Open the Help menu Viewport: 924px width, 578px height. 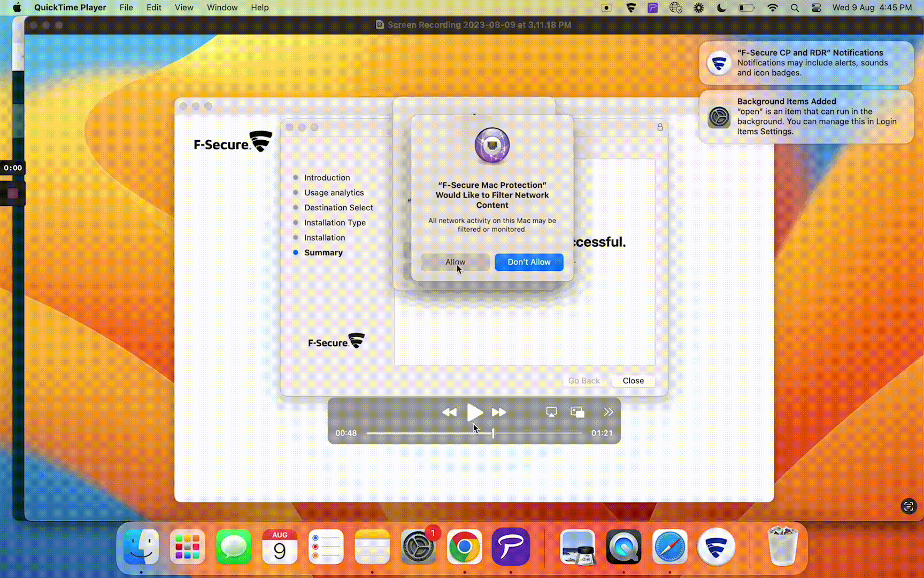[260, 7]
